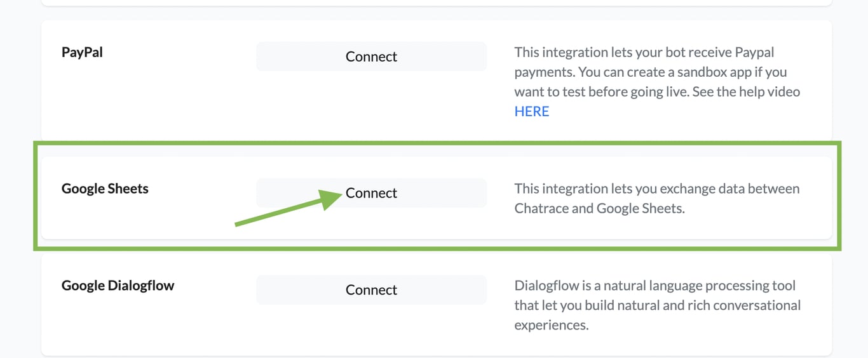The image size is (868, 358).
Task: Click Connect button for PayPal integration
Action: [371, 56]
